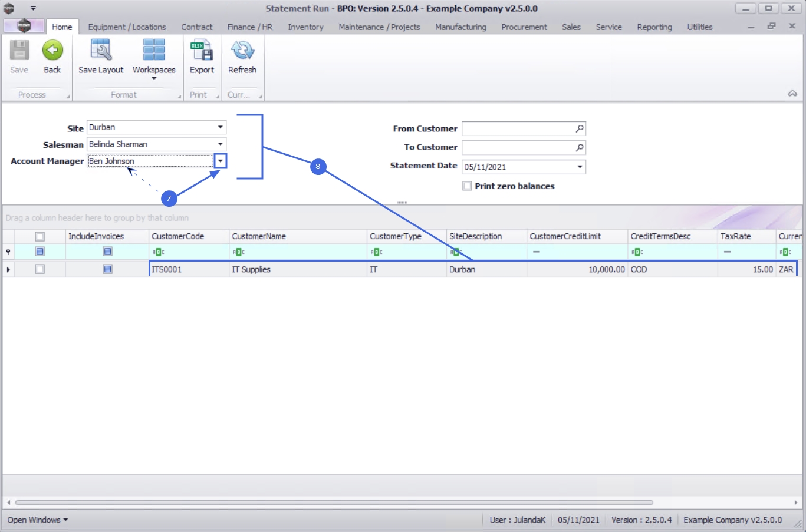This screenshot has height=532, width=806.
Task: Enable Print zero balances checkbox
Action: click(468, 186)
